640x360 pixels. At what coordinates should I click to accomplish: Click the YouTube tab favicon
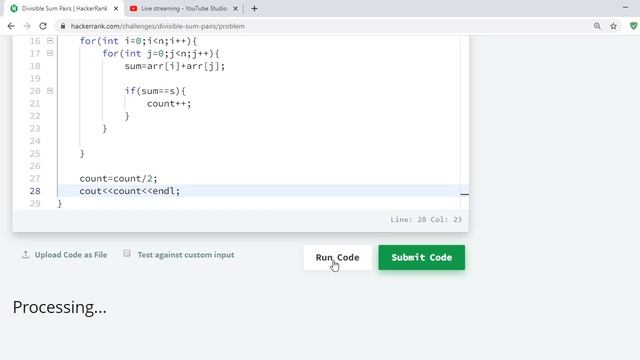coord(133,9)
